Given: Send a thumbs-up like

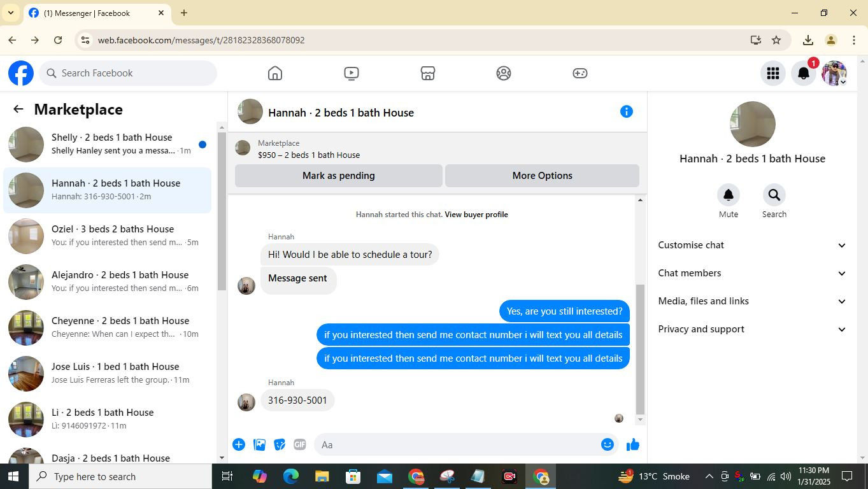Looking at the screenshot, I should (x=632, y=444).
